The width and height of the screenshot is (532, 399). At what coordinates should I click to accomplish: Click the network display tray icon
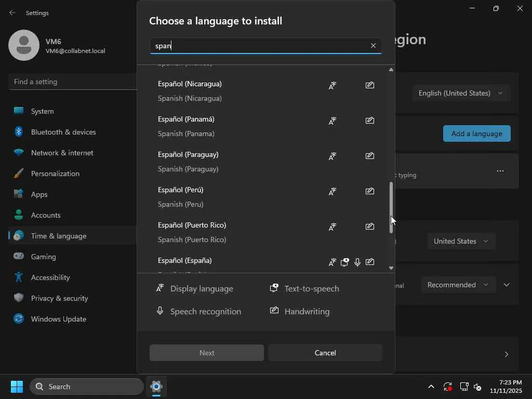464,387
